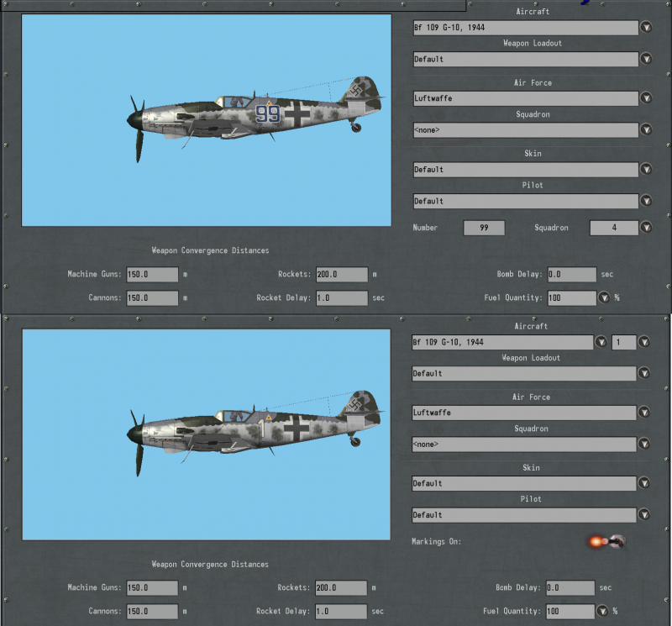
Task: Click the aircraft preview numbered 99
Action: coord(206,120)
